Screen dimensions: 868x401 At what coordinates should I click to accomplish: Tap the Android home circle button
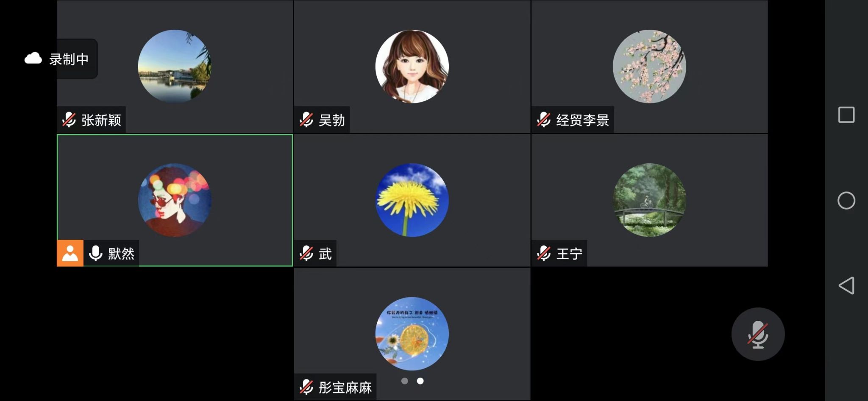pos(846,200)
